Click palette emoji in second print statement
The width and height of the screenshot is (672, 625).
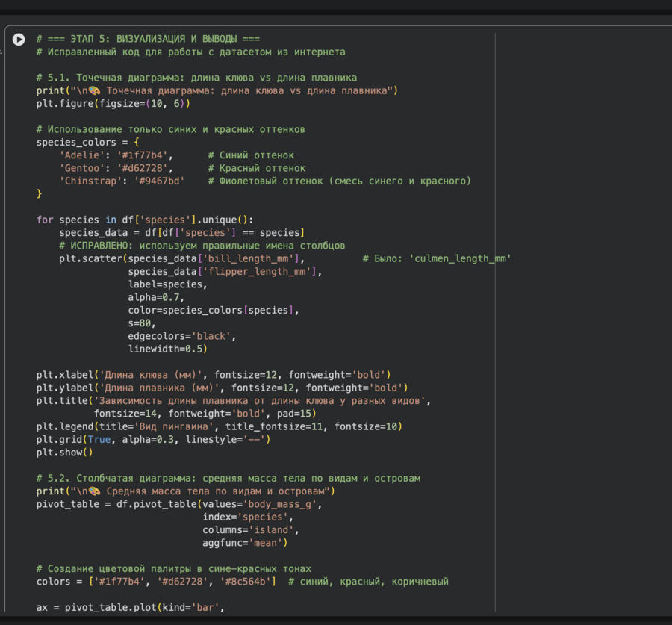pyautogui.click(x=94, y=491)
